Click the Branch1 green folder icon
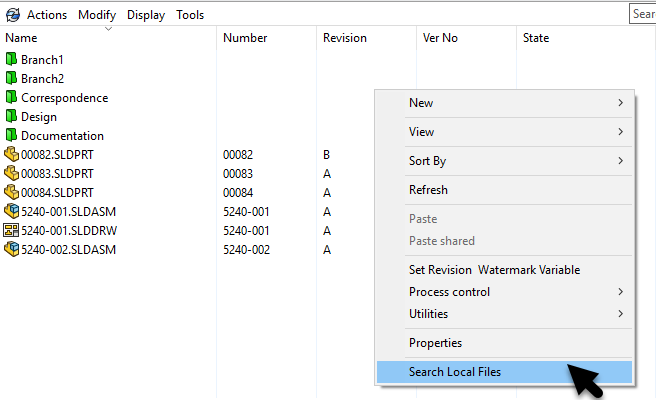This screenshot has width=656, height=400. (x=12, y=60)
